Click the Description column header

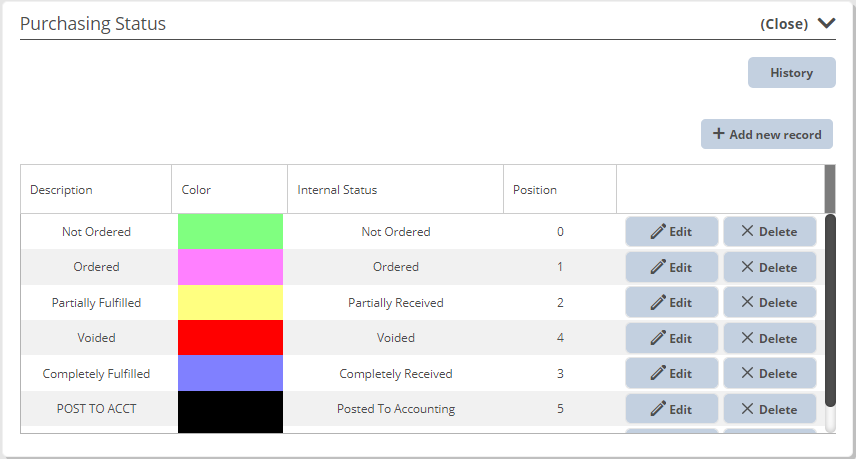click(x=96, y=189)
